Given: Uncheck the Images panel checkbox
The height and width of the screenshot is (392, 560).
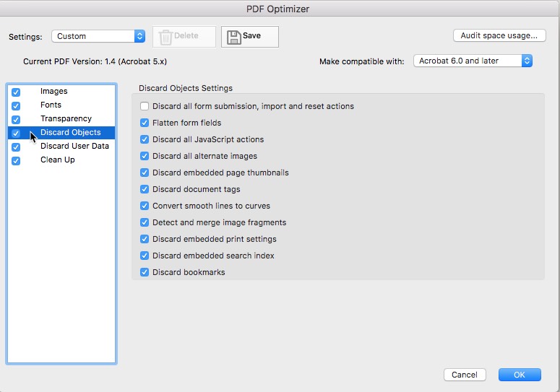Looking at the screenshot, I should (16, 92).
